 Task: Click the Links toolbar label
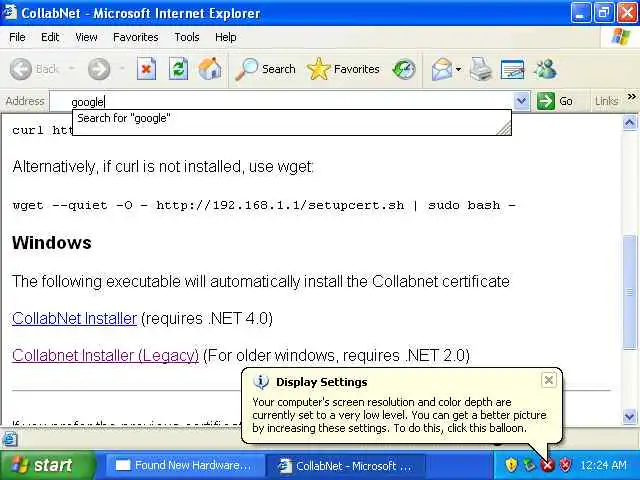(x=607, y=101)
